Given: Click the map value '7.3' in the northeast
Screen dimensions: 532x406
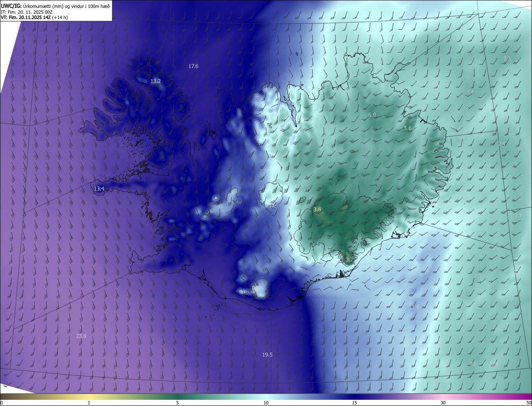Looking at the screenshot, I should [x=507, y=59].
